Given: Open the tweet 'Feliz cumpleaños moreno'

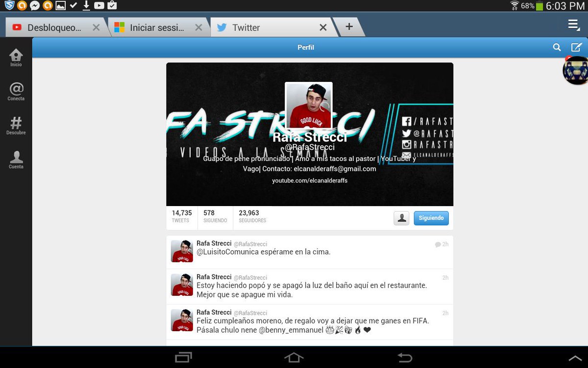Looking at the screenshot, I should pyautogui.click(x=310, y=322).
